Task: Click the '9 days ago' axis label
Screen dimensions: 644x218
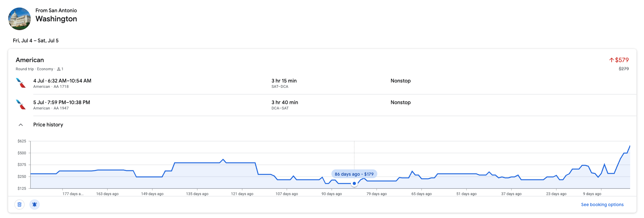Action: coord(592,194)
